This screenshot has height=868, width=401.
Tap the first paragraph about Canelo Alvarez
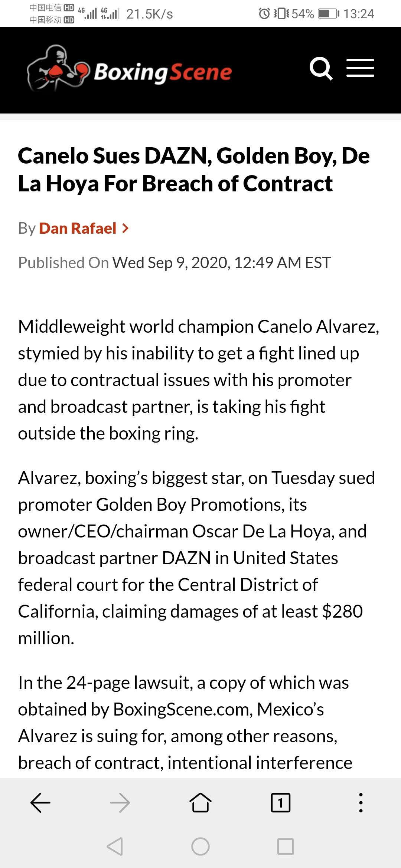199,380
